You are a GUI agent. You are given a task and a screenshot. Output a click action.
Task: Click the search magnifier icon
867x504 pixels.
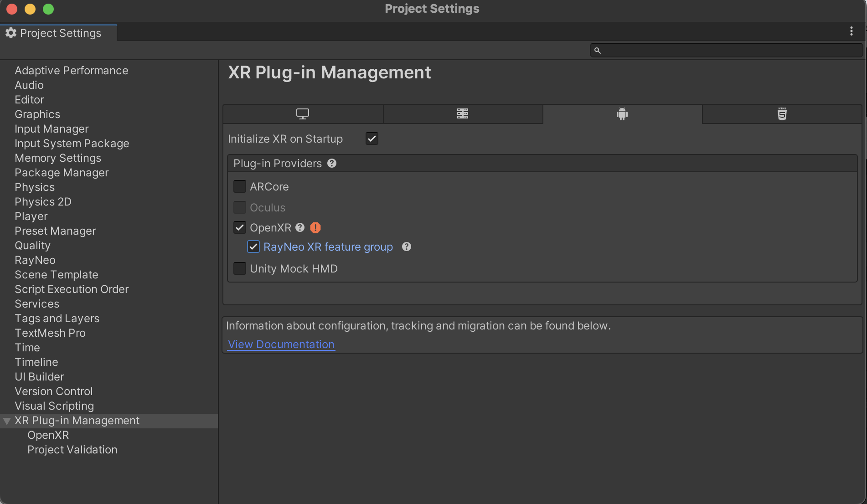[597, 50]
